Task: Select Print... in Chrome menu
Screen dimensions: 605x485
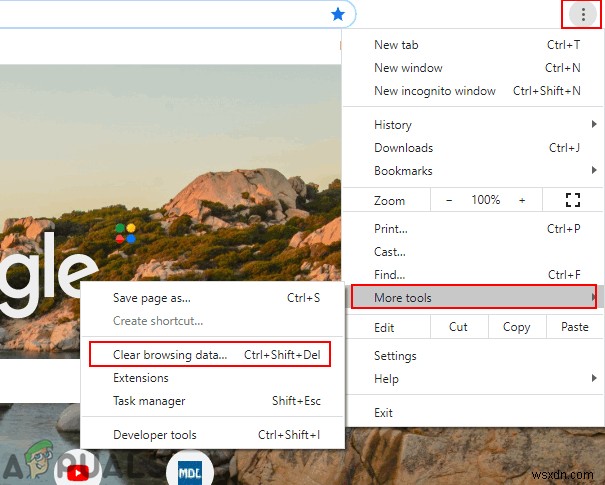Action: point(473,229)
